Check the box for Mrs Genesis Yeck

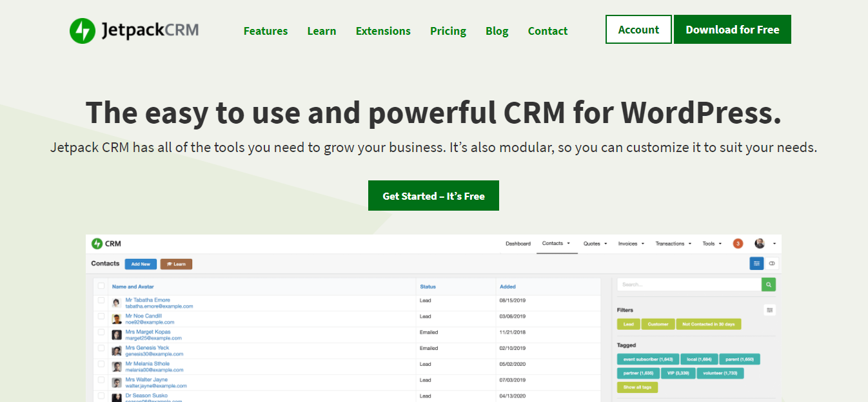(x=101, y=348)
